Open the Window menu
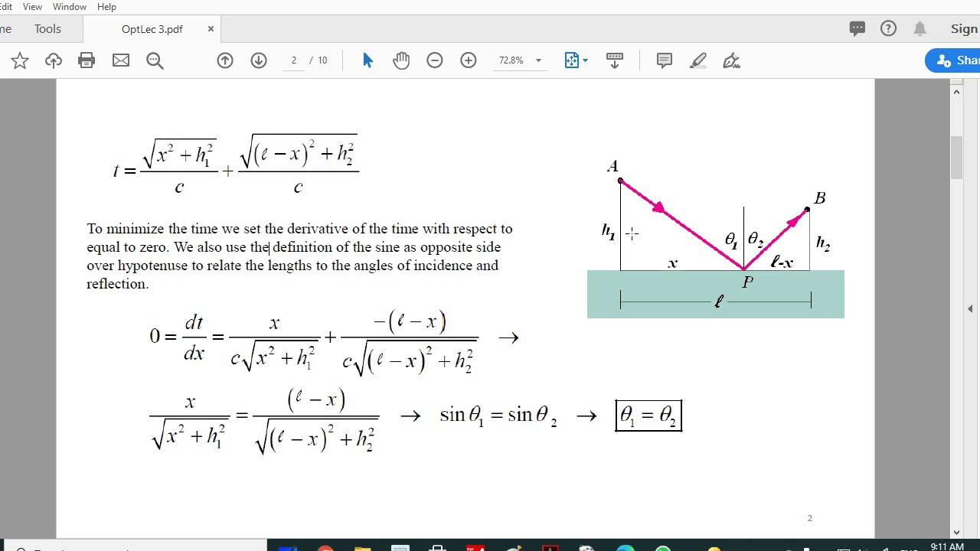This screenshot has height=551, width=980. (70, 7)
